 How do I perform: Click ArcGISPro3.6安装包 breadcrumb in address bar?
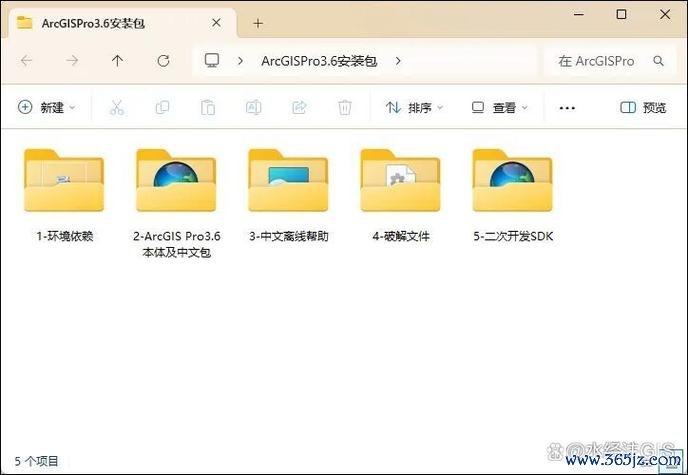point(319,61)
